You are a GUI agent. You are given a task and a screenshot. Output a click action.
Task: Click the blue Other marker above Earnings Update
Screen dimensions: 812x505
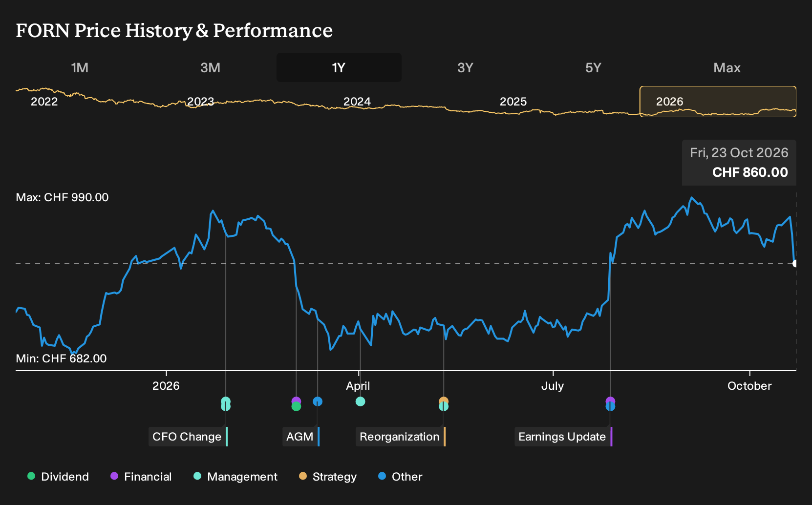coord(610,406)
